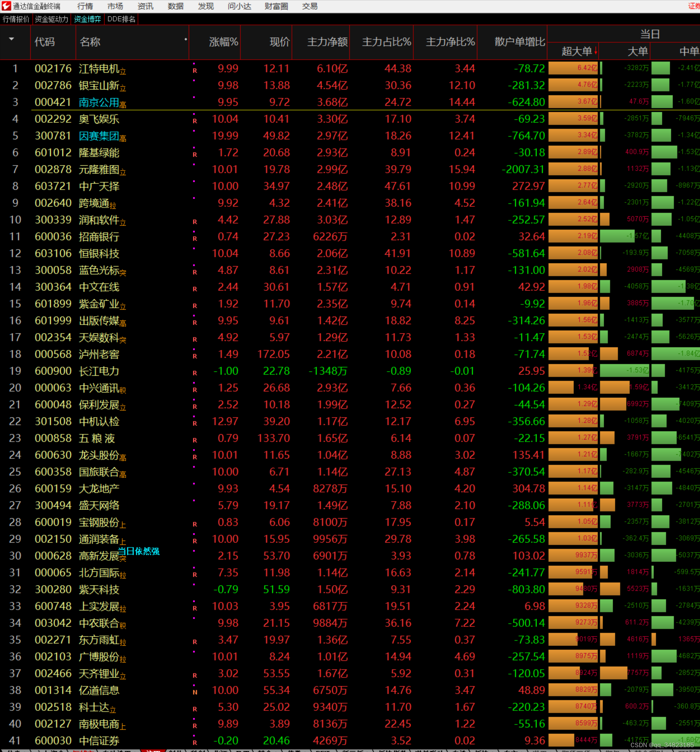Click the R marker on 泸州老窖 row
The image size is (700, 752).
[x=195, y=356]
